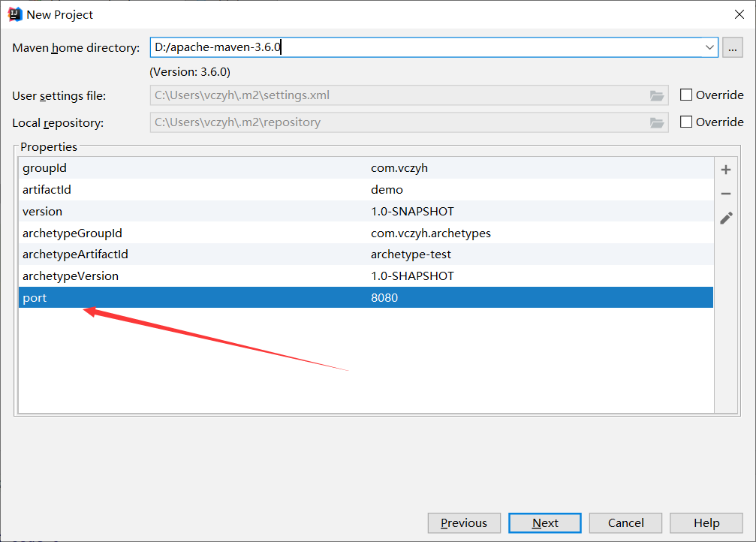Click User settings file path field
Screen dimensions: 756x542
click(x=409, y=95)
